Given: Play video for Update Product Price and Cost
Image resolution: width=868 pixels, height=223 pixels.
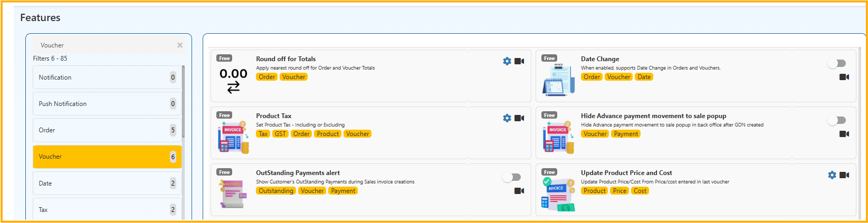Looking at the screenshot, I should point(844,175).
